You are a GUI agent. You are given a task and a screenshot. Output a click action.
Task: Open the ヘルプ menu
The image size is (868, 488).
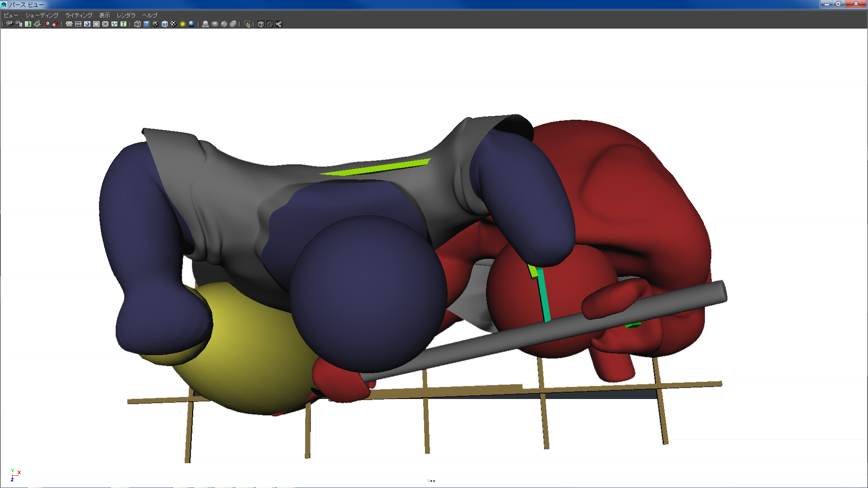point(150,15)
